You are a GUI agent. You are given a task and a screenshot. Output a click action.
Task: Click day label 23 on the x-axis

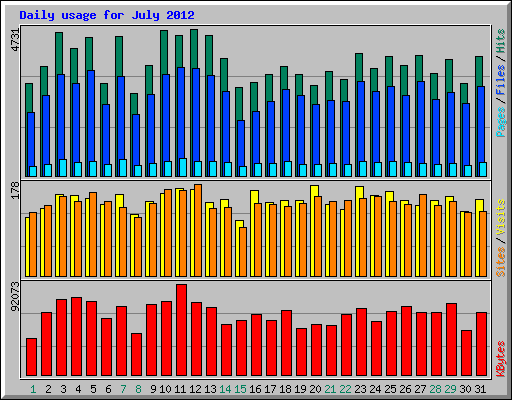tap(360, 389)
